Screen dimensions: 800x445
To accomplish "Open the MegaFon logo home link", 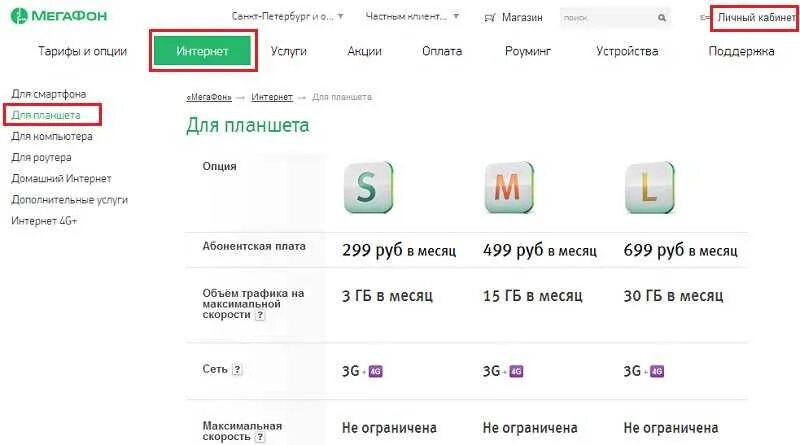I will click(x=59, y=16).
